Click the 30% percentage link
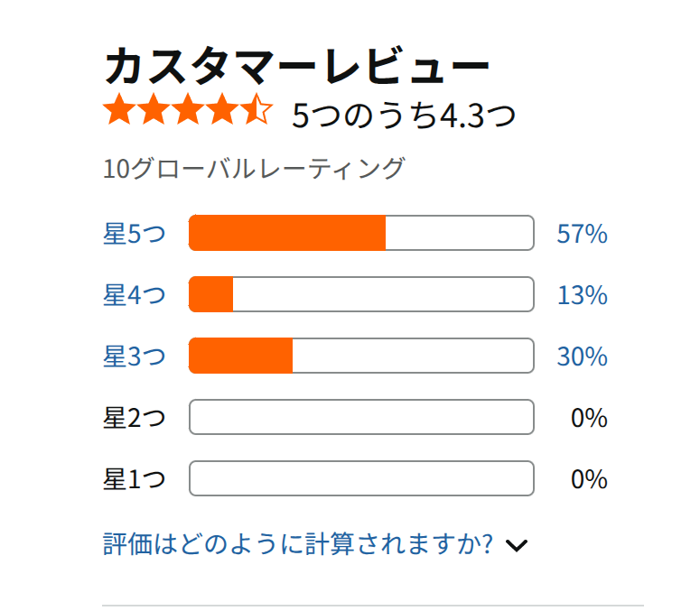The width and height of the screenshot is (700, 611). pyautogui.click(x=583, y=356)
